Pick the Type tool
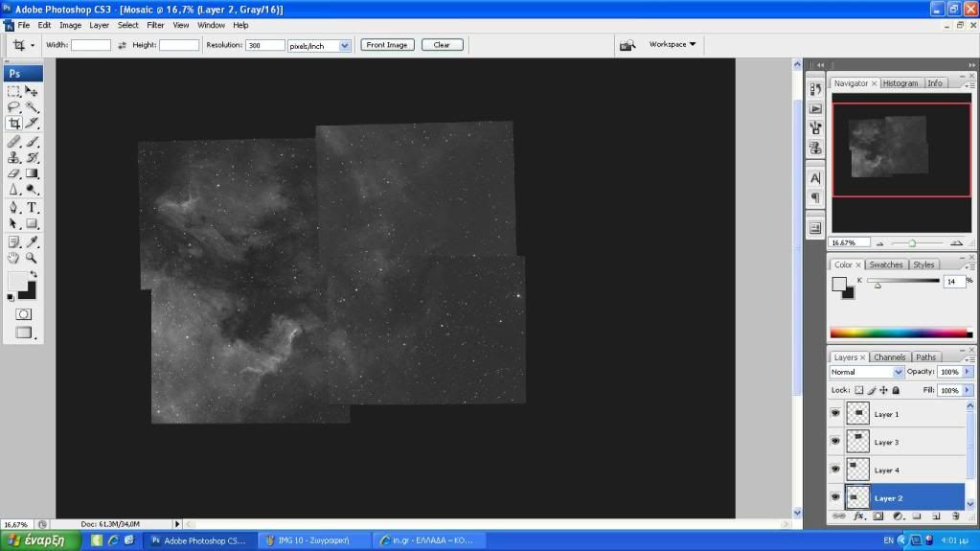 tap(32, 207)
